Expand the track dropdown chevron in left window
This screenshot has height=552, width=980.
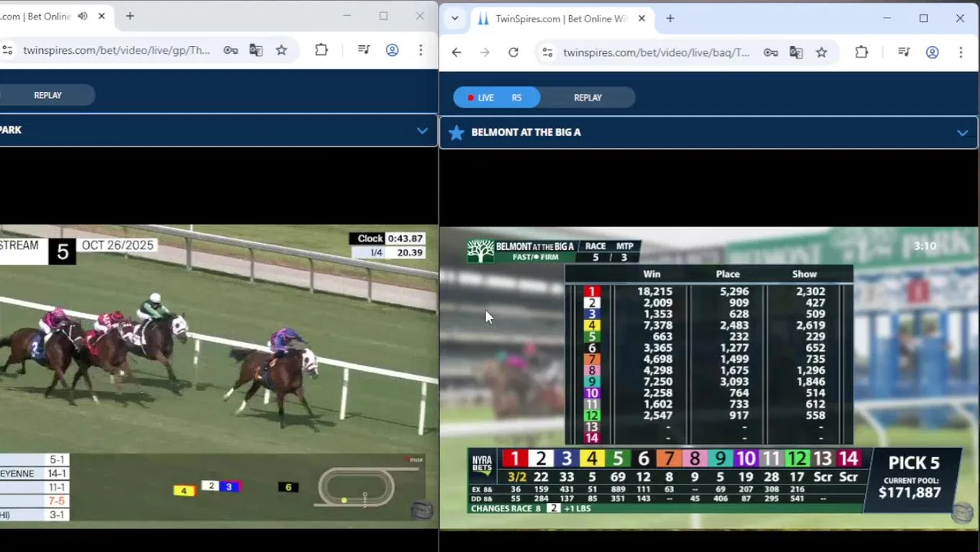pyautogui.click(x=422, y=130)
